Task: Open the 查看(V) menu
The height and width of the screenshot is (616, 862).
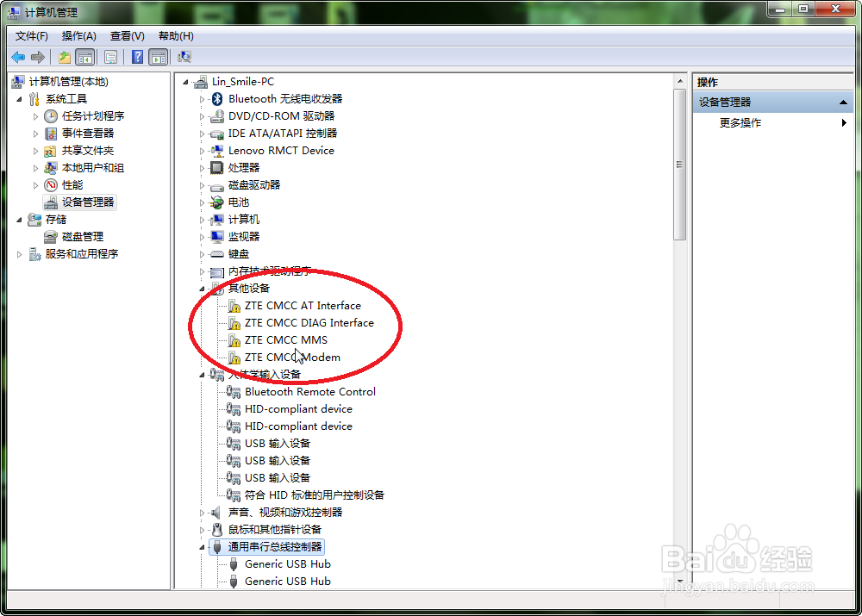Action: (127, 36)
